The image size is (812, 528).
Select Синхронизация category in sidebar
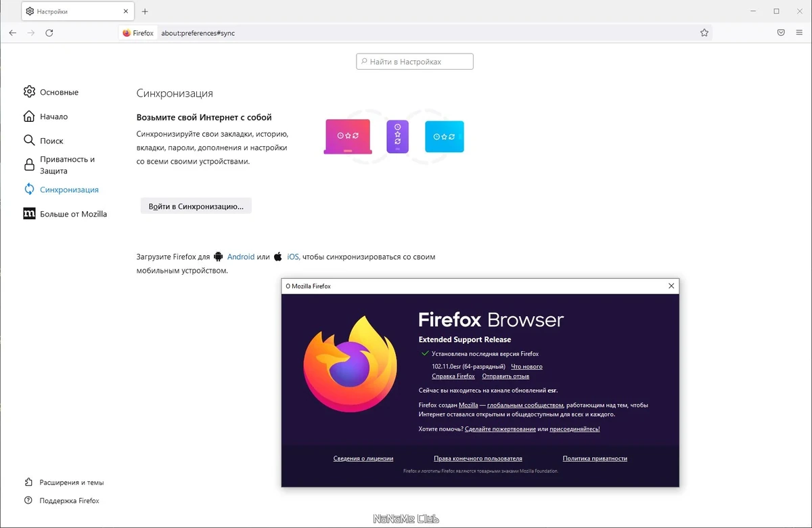click(69, 190)
